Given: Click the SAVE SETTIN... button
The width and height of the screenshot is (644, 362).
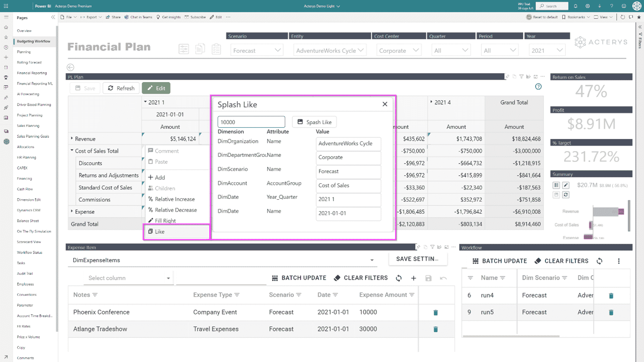Looking at the screenshot, I should (417, 259).
